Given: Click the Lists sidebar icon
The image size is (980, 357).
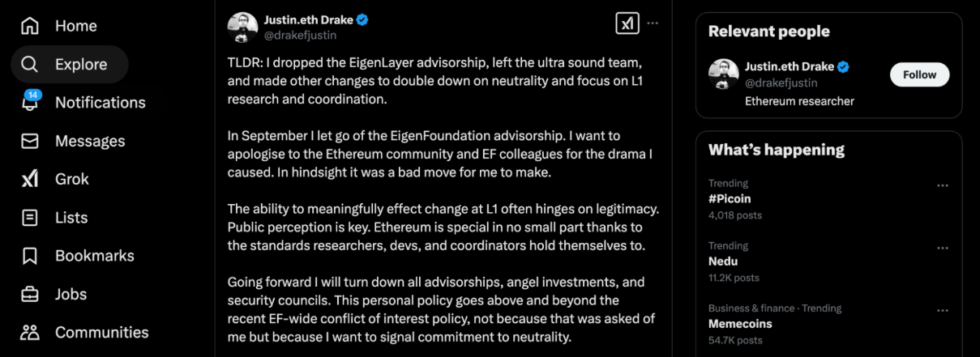Looking at the screenshot, I should pos(30,218).
